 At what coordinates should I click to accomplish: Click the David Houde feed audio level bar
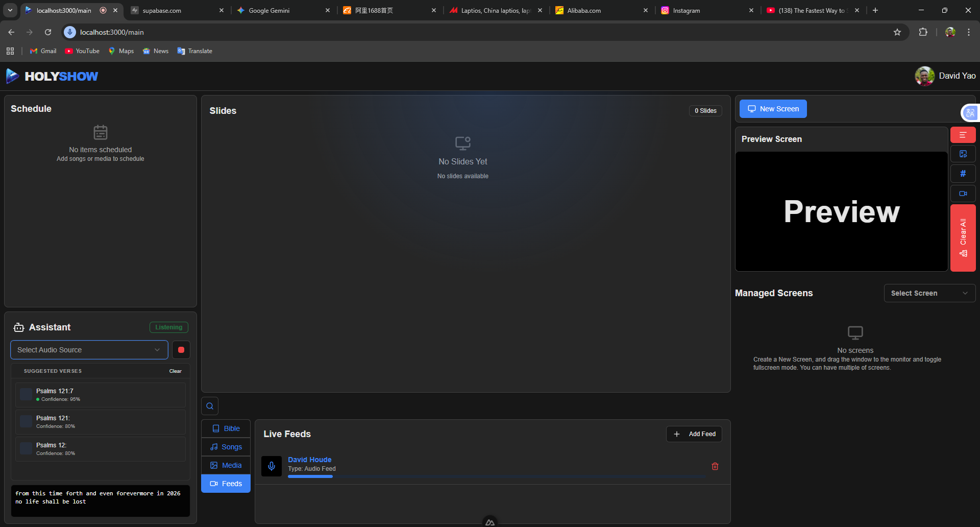[496, 476]
